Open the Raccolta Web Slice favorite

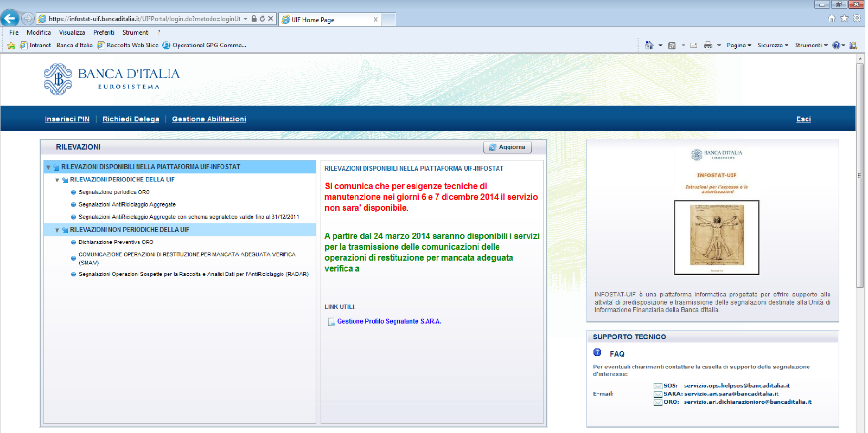(128, 46)
